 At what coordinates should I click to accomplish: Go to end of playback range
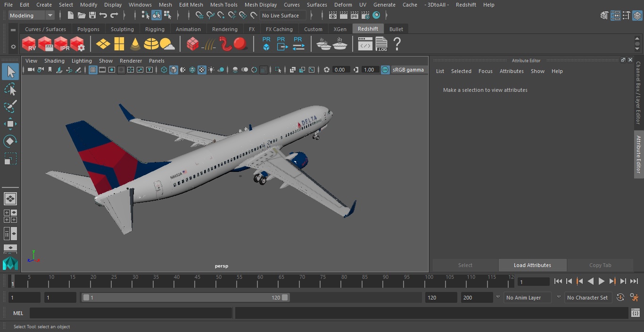(634, 281)
